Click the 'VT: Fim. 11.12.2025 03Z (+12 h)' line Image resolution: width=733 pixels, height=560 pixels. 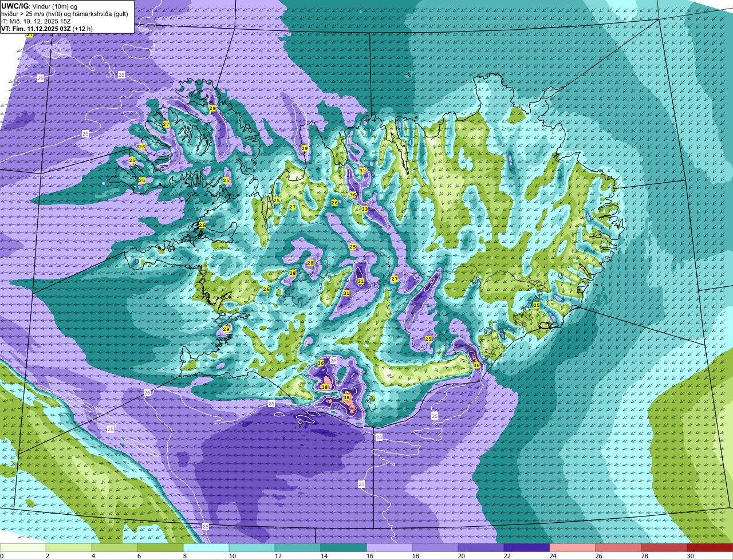pyautogui.click(x=47, y=28)
